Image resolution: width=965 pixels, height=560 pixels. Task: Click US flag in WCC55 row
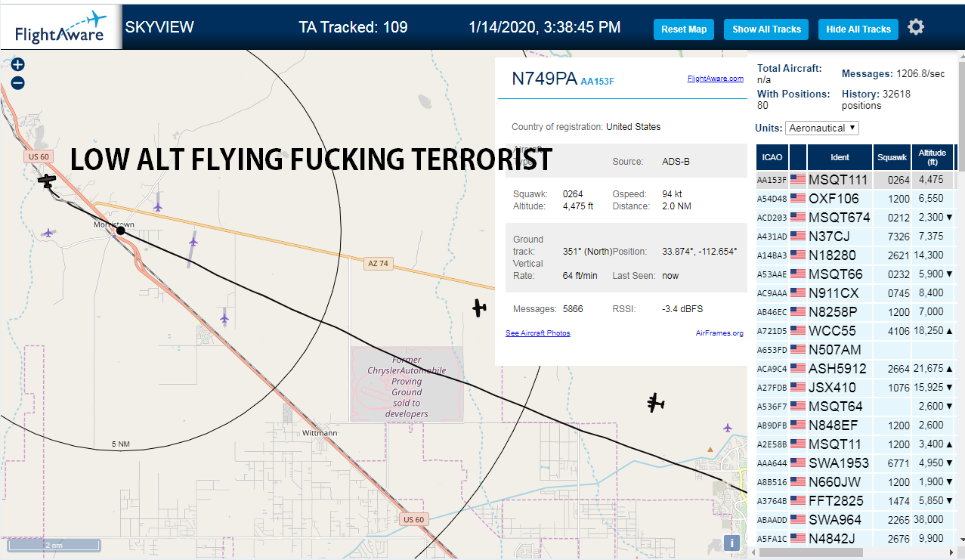click(797, 331)
